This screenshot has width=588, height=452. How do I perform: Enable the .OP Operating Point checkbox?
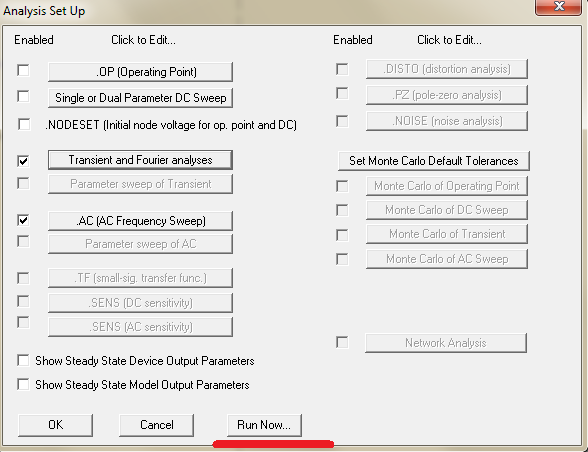pos(23,70)
